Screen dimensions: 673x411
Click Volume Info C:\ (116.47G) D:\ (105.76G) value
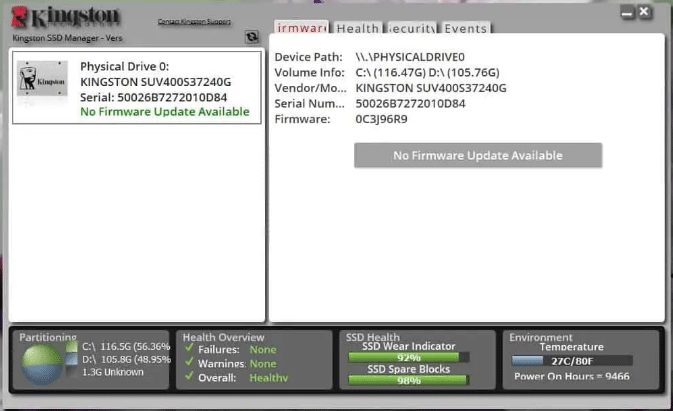(x=427, y=73)
